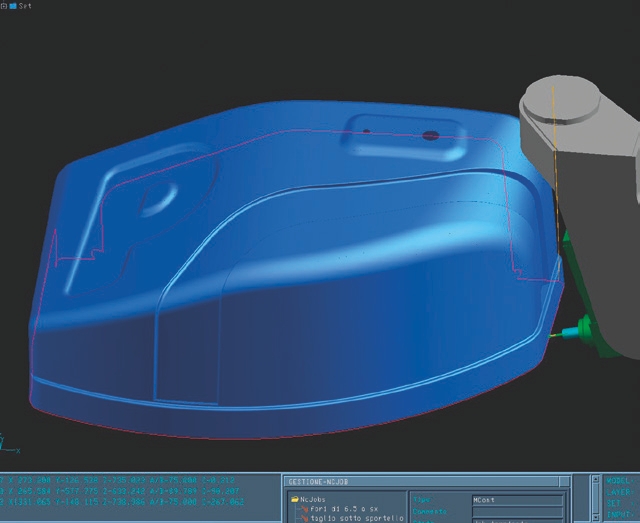Expand the Set tree node
The image size is (640, 523).
[3, 5]
